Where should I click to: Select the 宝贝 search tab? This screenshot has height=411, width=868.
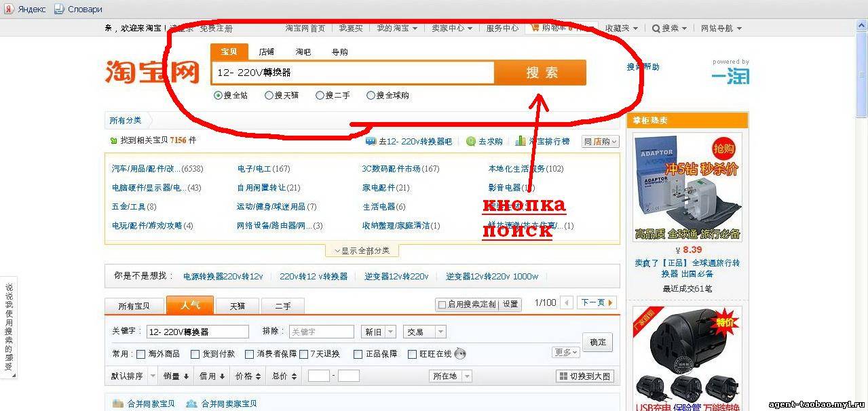(x=229, y=52)
